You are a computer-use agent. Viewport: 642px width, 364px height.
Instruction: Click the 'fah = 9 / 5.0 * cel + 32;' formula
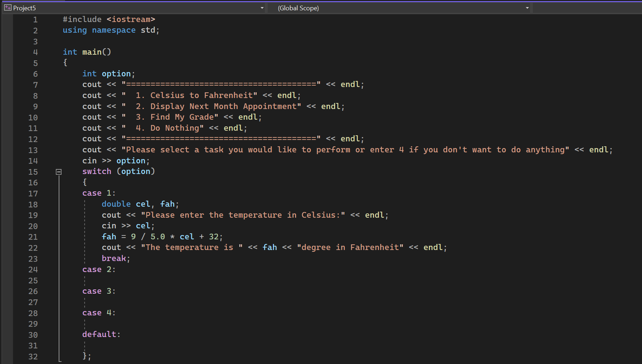coord(162,237)
